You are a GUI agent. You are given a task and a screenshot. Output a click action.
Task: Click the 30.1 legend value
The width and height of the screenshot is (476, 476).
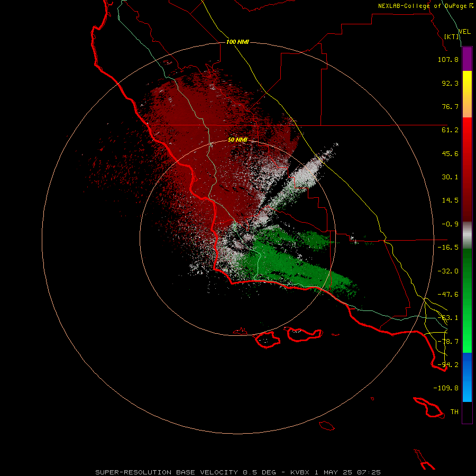[x=450, y=177]
